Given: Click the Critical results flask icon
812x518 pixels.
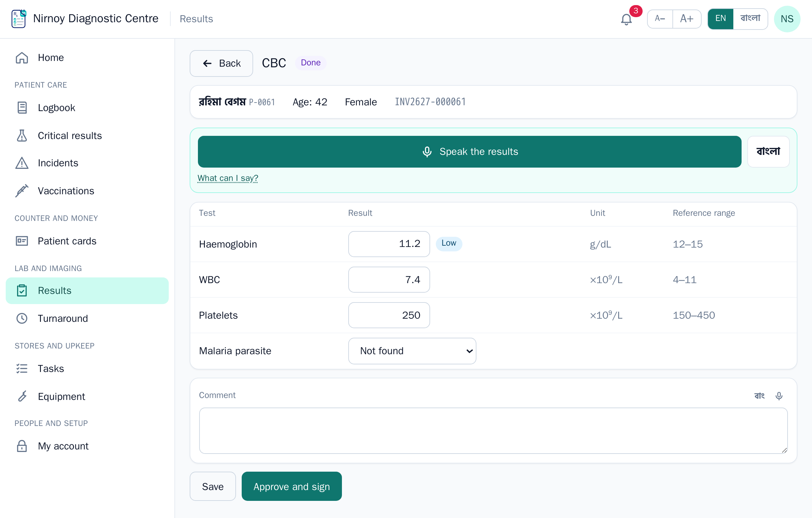Looking at the screenshot, I should click(x=22, y=135).
